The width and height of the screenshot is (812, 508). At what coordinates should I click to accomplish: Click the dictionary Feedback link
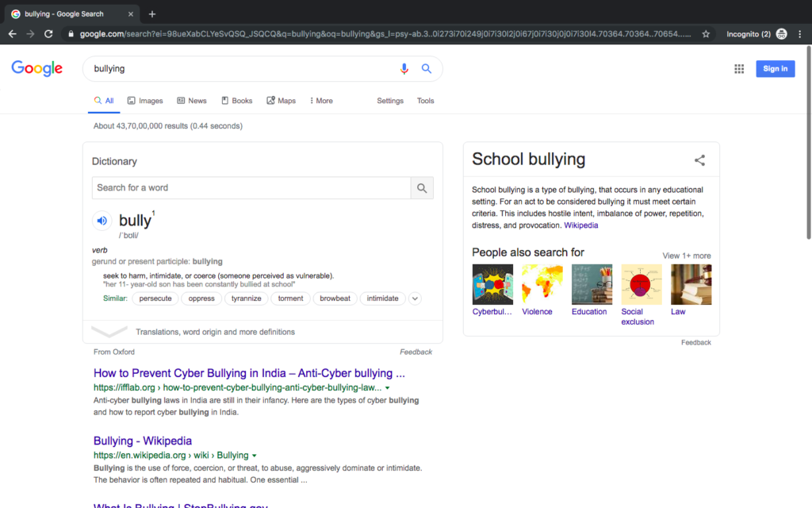tap(416, 352)
